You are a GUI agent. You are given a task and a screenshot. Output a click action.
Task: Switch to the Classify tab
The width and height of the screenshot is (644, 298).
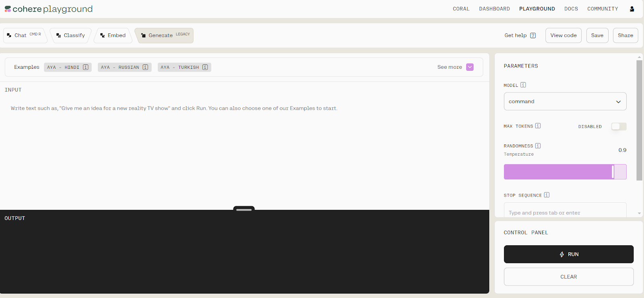coord(70,35)
